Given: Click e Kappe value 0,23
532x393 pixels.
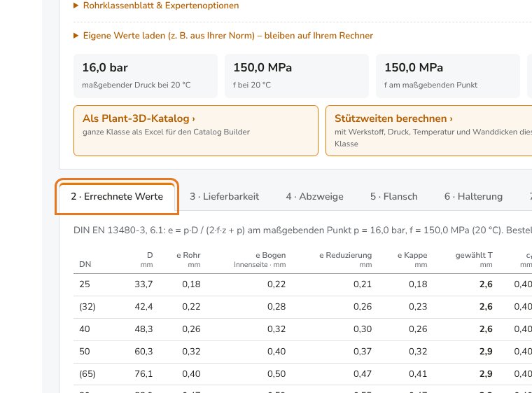Looking at the screenshot, I should click(x=418, y=306).
